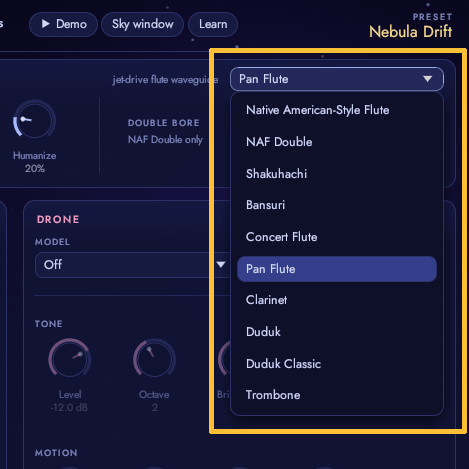
Task: Click the NAF Double only label
Action: (165, 139)
